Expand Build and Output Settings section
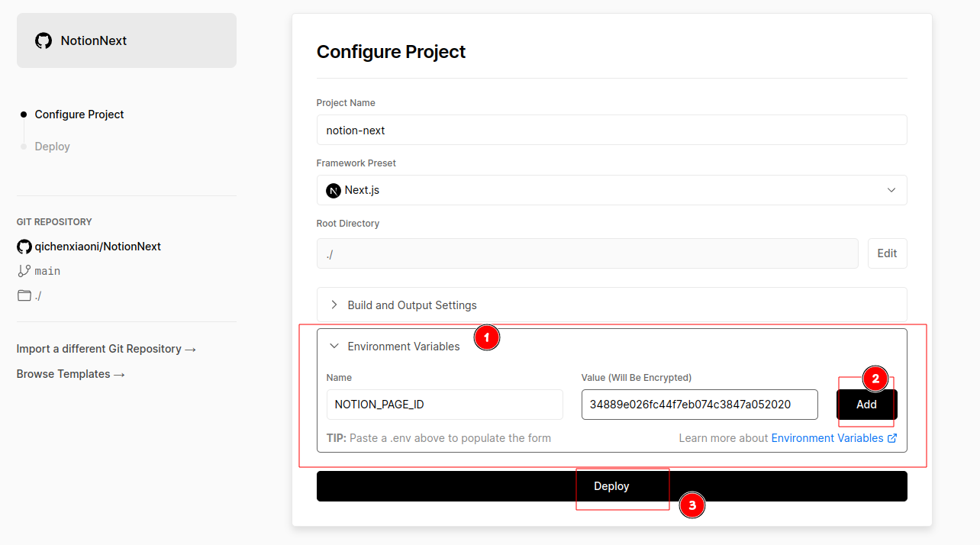This screenshot has width=980, height=545. [x=611, y=305]
